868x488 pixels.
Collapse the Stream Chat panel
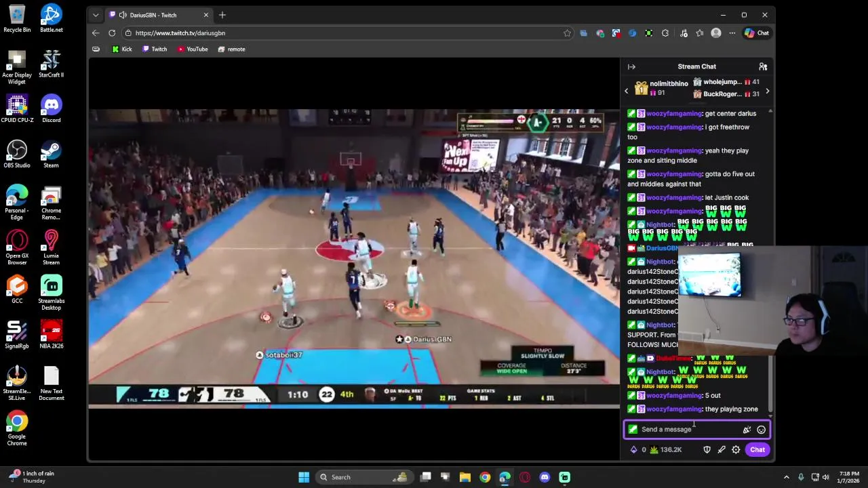coord(631,66)
